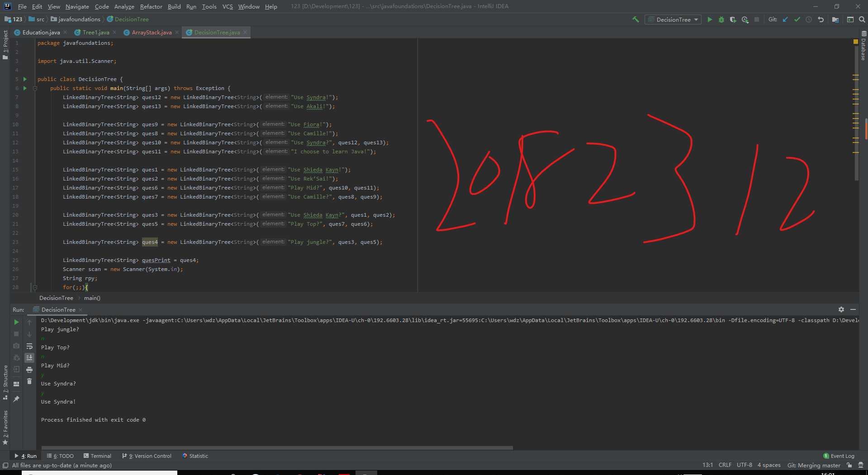The image size is (868, 475).
Task: Open the Refactor menu
Action: [151, 6]
